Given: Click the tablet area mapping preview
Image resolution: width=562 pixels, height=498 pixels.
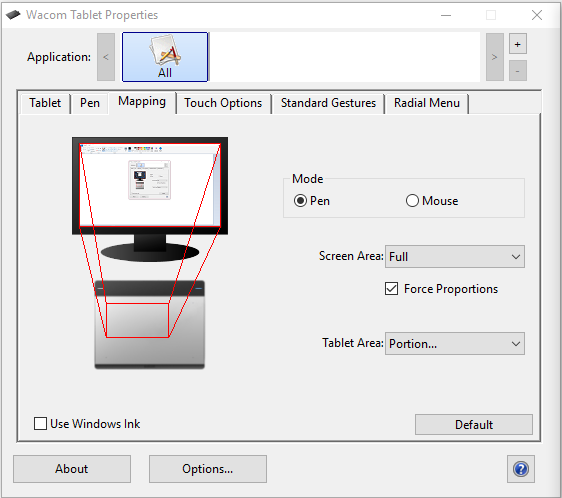Looking at the screenshot, I should point(137,320).
